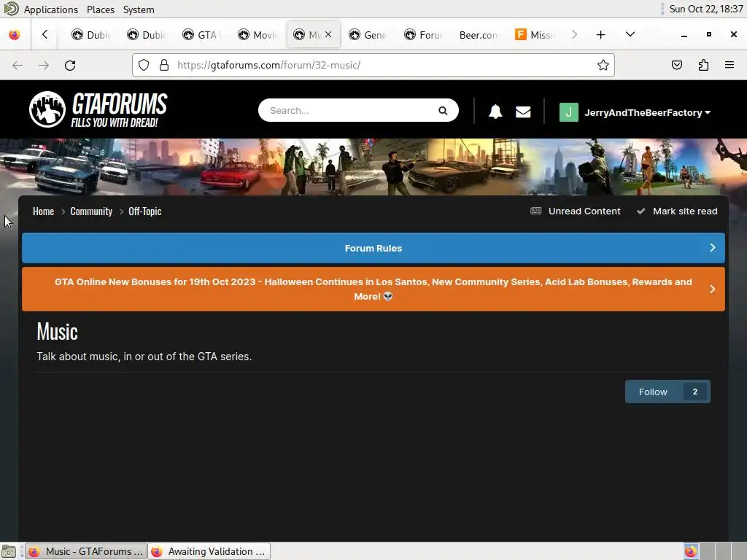
Task: Switch to the Beer.com tab
Action: pyautogui.click(x=479, y=35)
